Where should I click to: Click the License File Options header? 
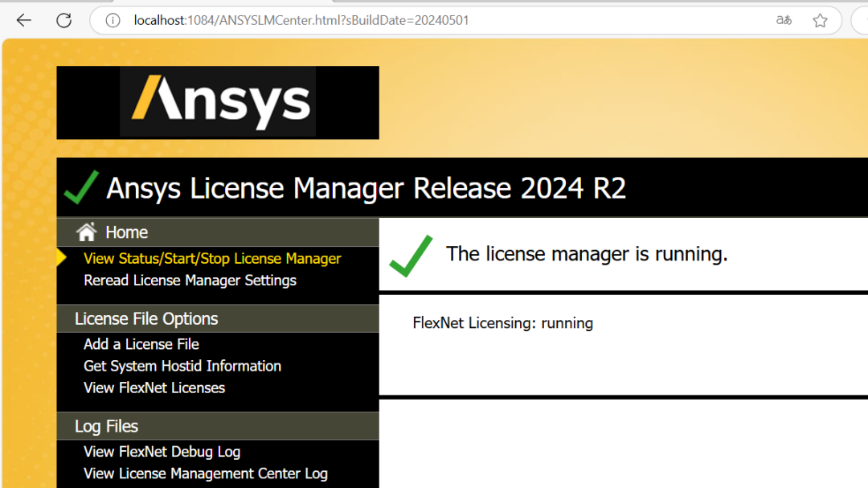[x=218, y=318]
